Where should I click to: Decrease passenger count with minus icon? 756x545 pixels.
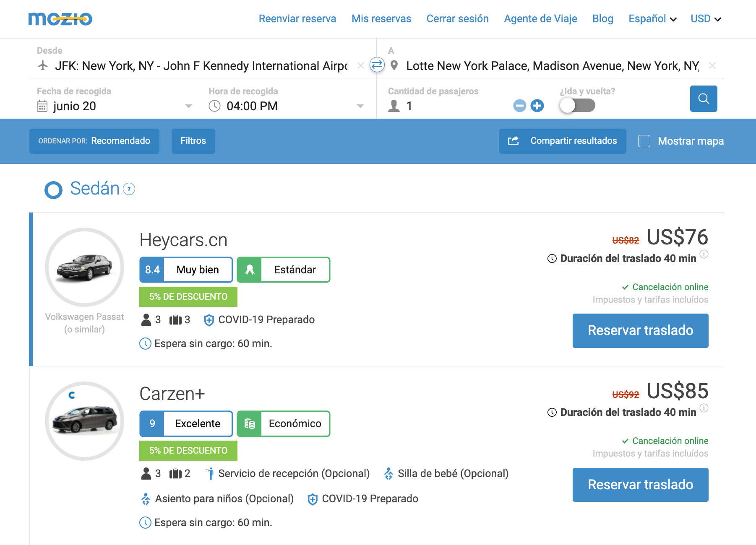coord(519,106)
